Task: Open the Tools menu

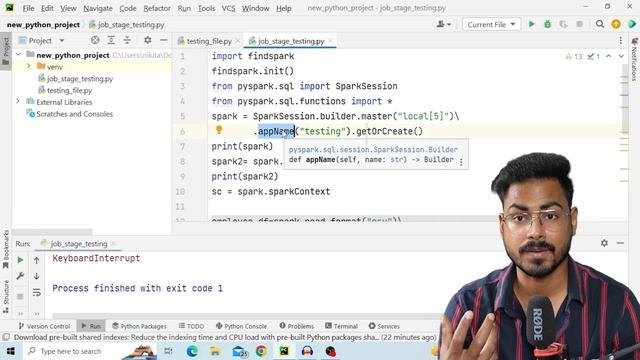Action: [206, 8]
